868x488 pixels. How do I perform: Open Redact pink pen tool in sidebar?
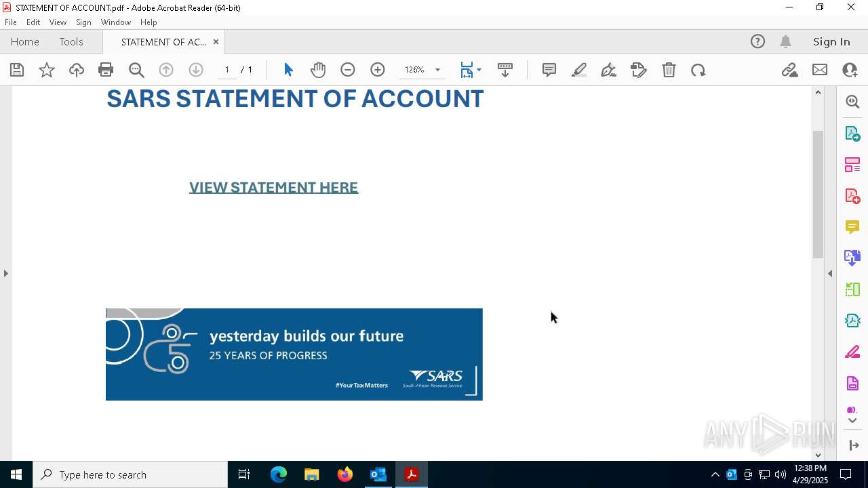click(x=852, y=352)
